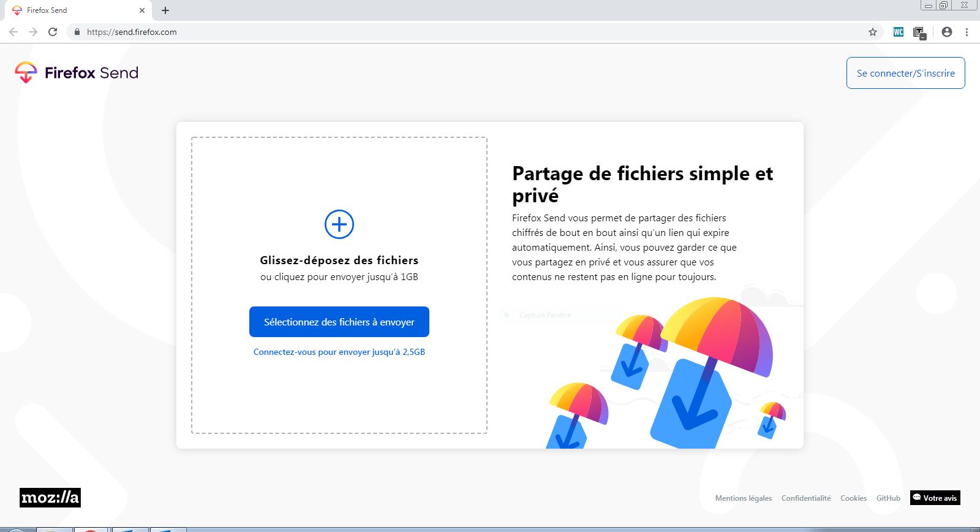This screenshot has width=980, height=532.
Task: Click the heading Partage de fichiers simple et privé
Action: point(643,184)
